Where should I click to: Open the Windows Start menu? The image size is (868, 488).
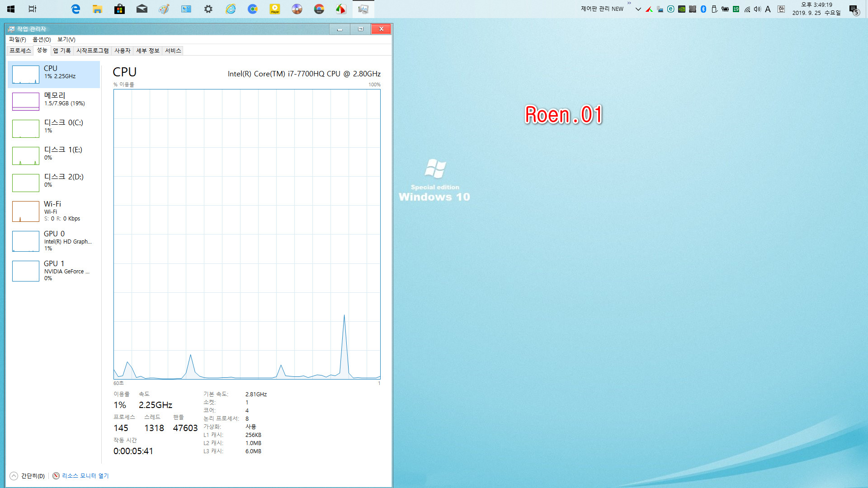coord(11,9)
